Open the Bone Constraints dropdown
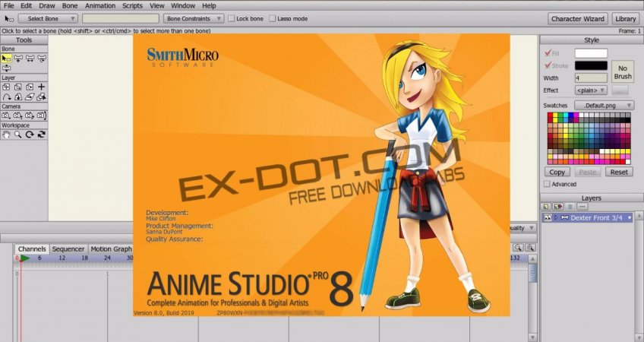The height and width of the screenshot is (342, 644). 194,18
